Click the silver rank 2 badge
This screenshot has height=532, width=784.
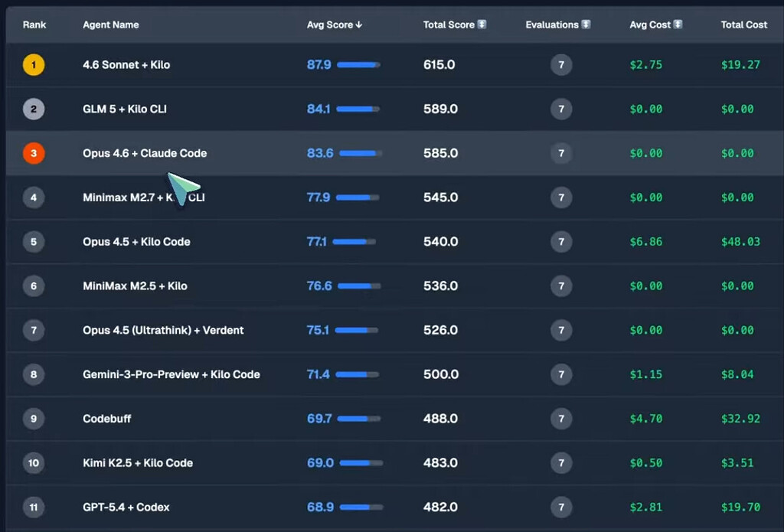(34, 109)
